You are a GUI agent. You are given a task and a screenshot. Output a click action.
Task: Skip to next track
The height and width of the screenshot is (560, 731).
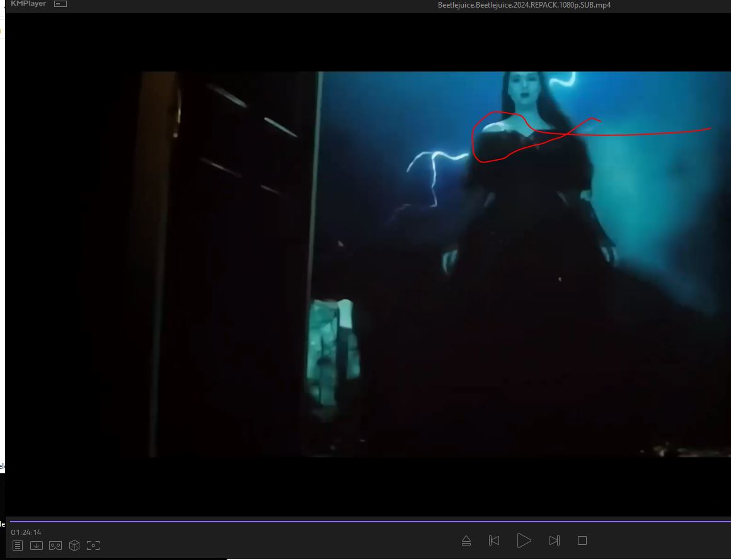[x=554, y=540]
